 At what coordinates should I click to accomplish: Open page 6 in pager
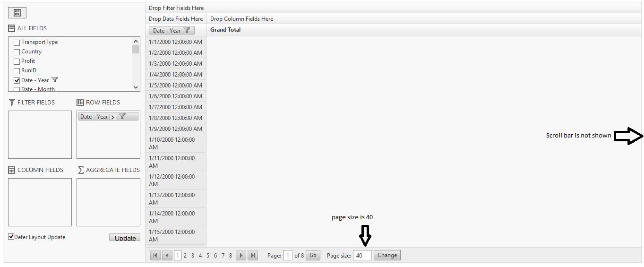215,256
